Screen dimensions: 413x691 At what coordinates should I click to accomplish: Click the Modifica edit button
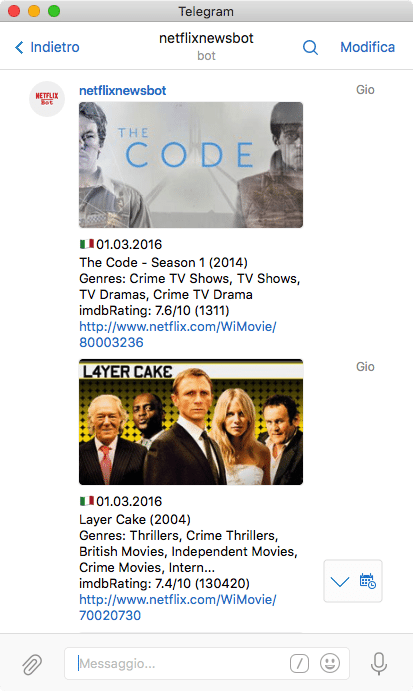(x=367, y=47)
